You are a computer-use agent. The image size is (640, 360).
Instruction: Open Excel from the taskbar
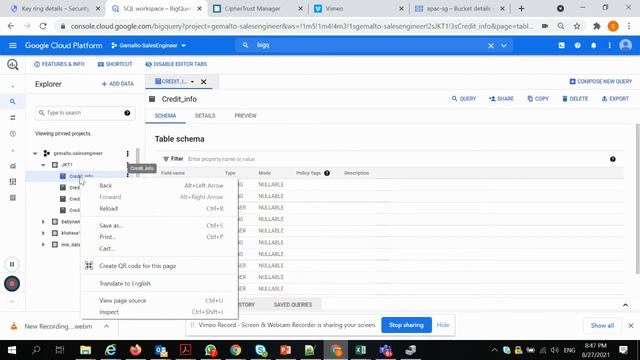point(360,350)
